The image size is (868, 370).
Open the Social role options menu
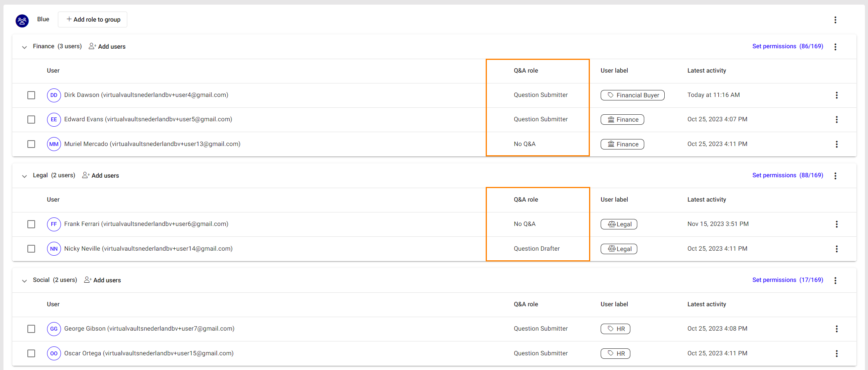tap(835, 280)
